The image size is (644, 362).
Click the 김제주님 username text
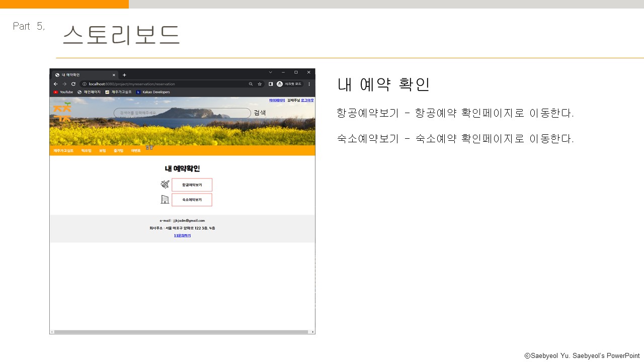point(293,101)
